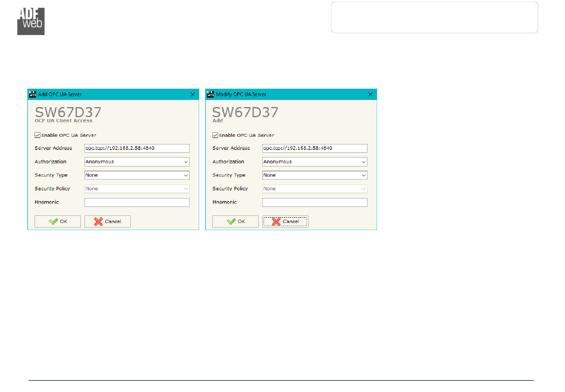Confirm with OK in Modify OPC UA Server
Viewport: 565px width, 392px height.
pos(236,222)
